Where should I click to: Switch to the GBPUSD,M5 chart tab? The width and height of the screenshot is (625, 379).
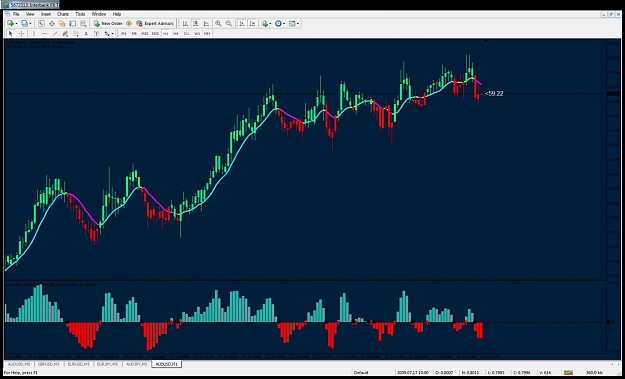(x=49, y=364)
